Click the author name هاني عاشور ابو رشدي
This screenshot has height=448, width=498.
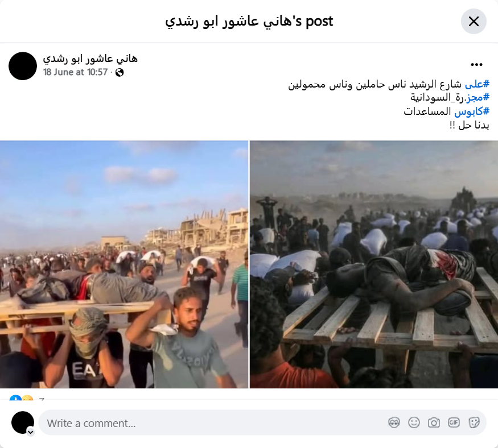90,59
